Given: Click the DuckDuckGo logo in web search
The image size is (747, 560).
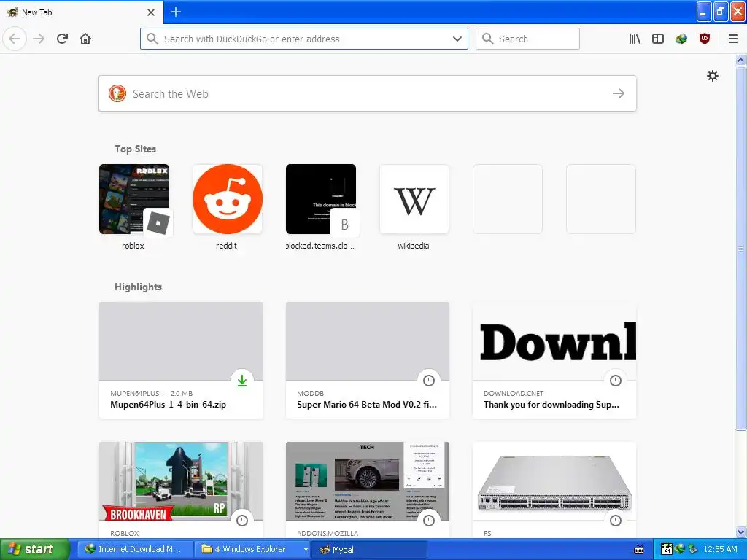Looking at the screenshot, I should [117, 93].
